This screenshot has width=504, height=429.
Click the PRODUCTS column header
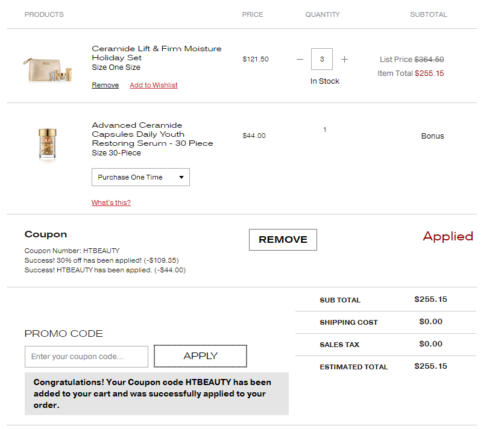click(44, 14)
